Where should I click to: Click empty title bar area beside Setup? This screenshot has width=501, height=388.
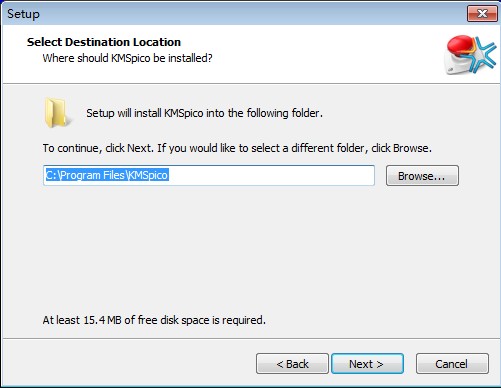pyautogui.click(x=250, y=14)
